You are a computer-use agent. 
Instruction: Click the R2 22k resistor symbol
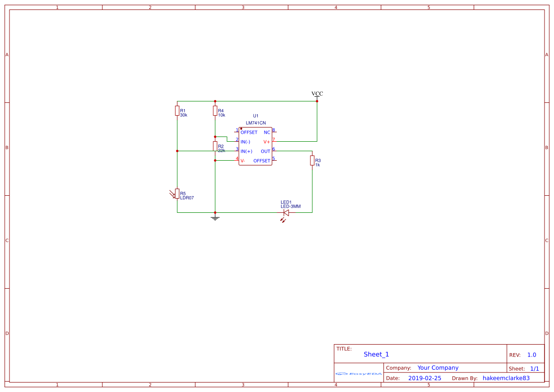pyautogui.click(x=215, y=146)
